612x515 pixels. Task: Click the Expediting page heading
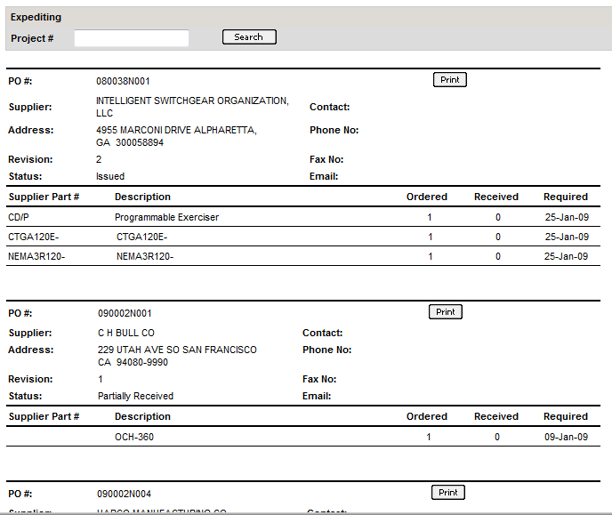(36, 18)
